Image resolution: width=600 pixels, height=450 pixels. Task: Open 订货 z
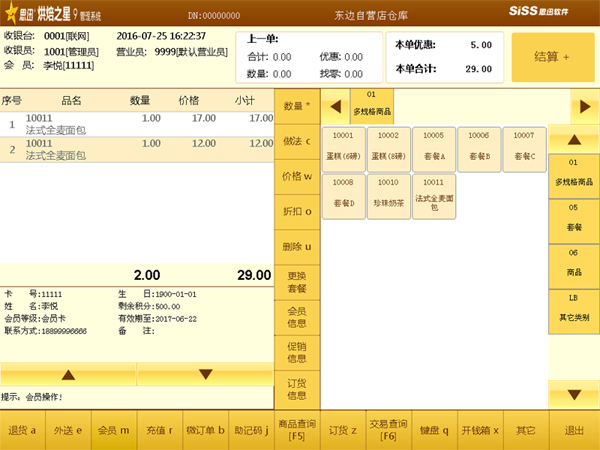343,430
